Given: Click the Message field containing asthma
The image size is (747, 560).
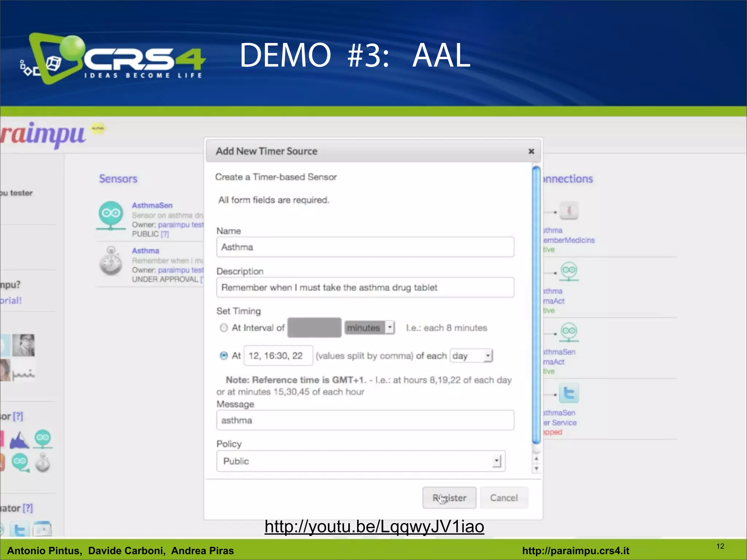Looking at the screenshot, I should click(x=365, y=420).
